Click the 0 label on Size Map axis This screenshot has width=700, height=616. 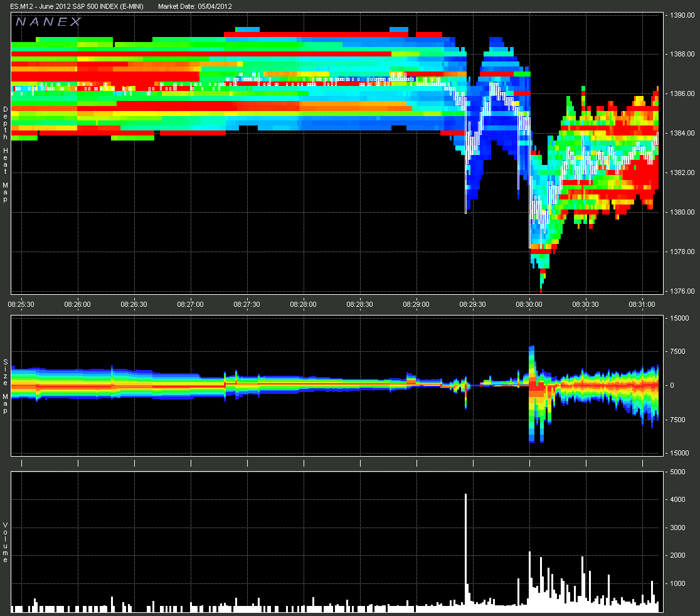[x=672, y=385]
